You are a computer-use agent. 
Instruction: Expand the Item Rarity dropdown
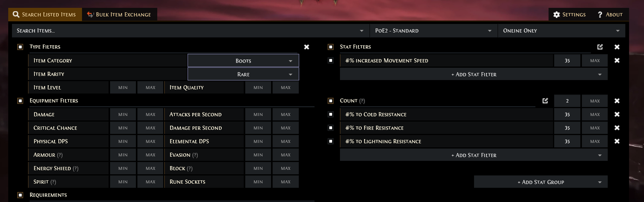click(x=243, y=74)
